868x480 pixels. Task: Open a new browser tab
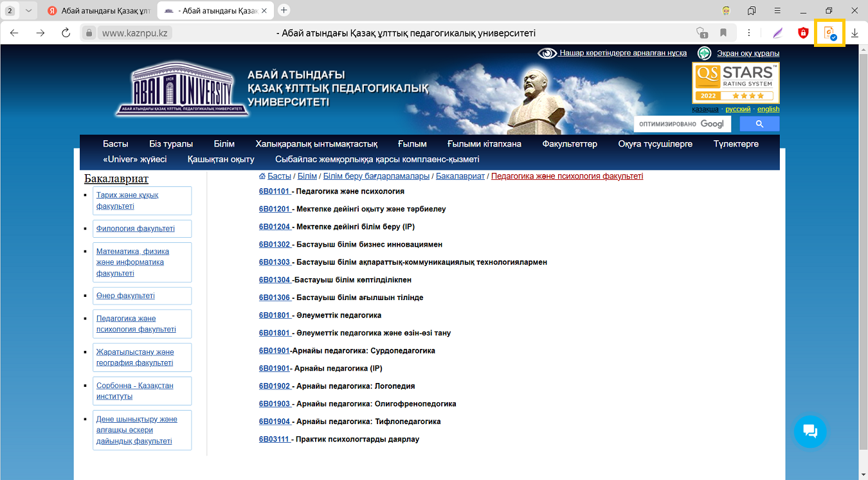[284, 10]
